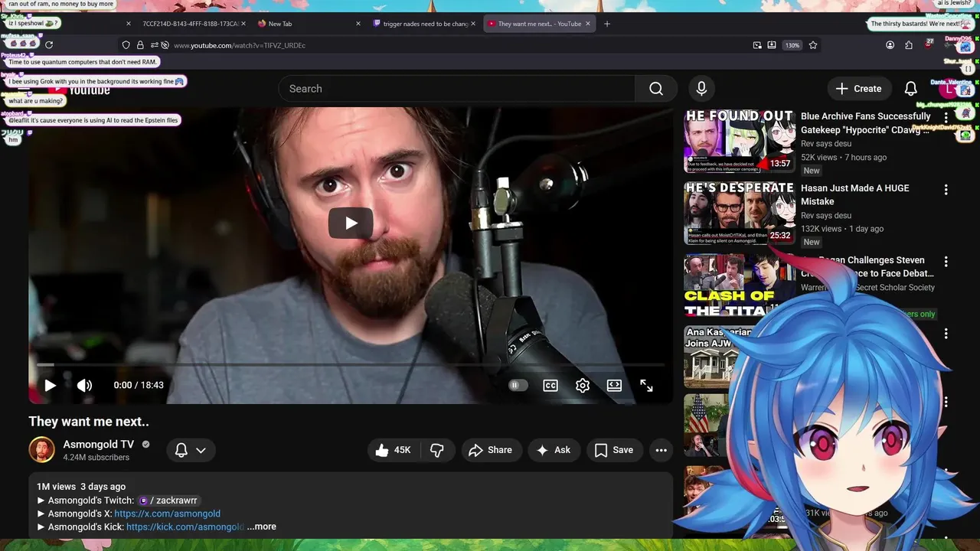The image size is (980, 551).
Task: Open the three-dot more actions menu below video
Action: (x=661, y=450)
